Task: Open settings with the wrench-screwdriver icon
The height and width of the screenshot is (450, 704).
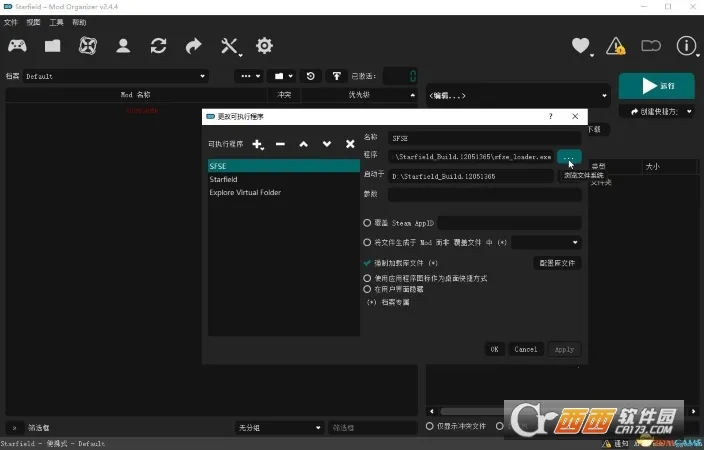Action: coord(230,46)
